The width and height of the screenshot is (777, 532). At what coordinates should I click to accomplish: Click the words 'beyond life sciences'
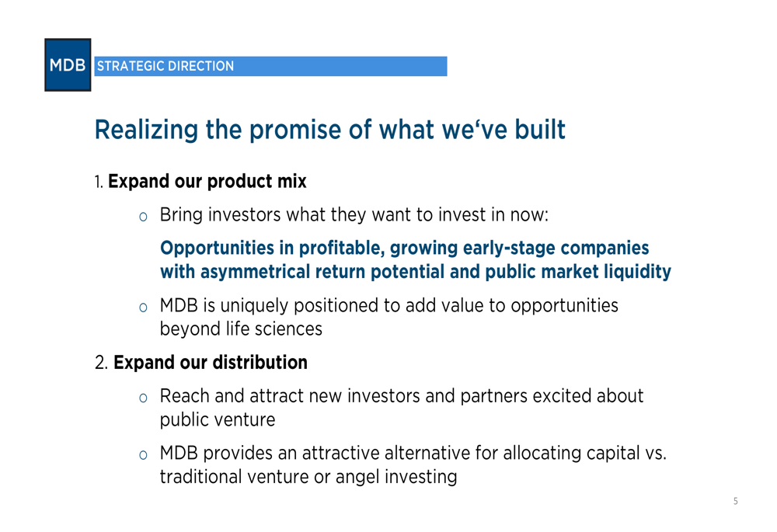pyautogui.click(x=241, y=329)
